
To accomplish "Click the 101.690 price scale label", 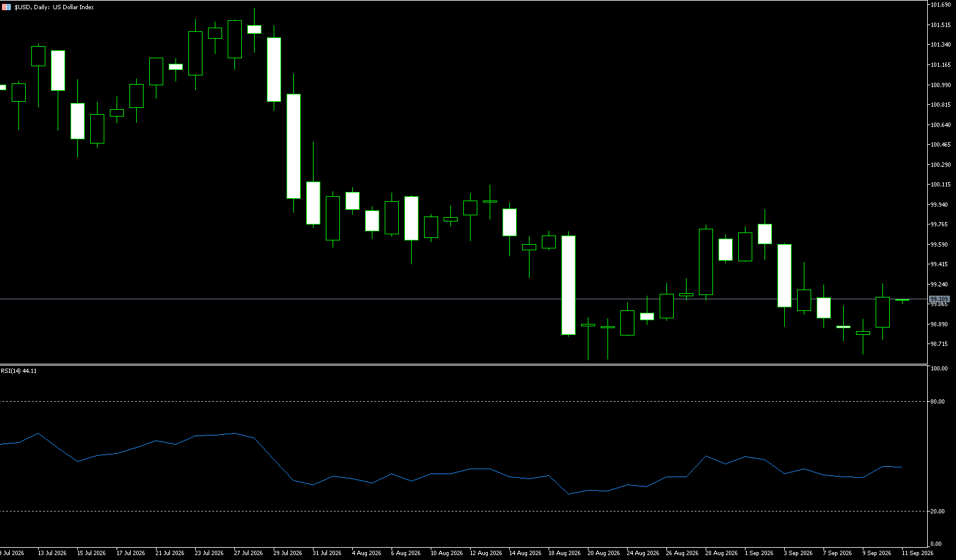I will pyautogui.click(x=941, y=5).
